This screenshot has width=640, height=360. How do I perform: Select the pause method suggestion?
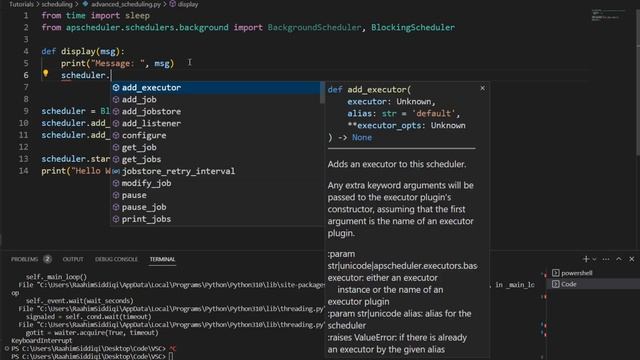tap(216, 195)
